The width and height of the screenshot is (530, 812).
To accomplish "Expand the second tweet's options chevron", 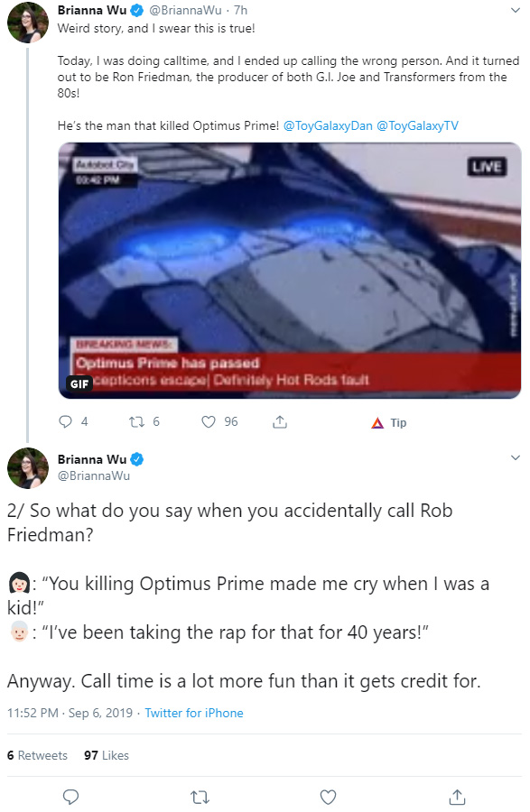I will click(515, 457).
